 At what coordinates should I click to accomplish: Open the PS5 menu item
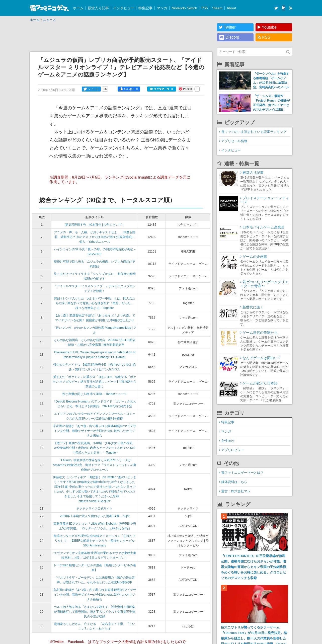click(x=205, y=8)
